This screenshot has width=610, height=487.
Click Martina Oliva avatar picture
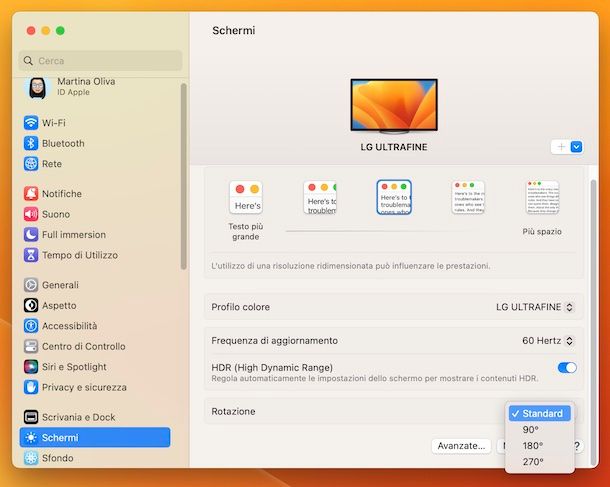pos(37,88)
